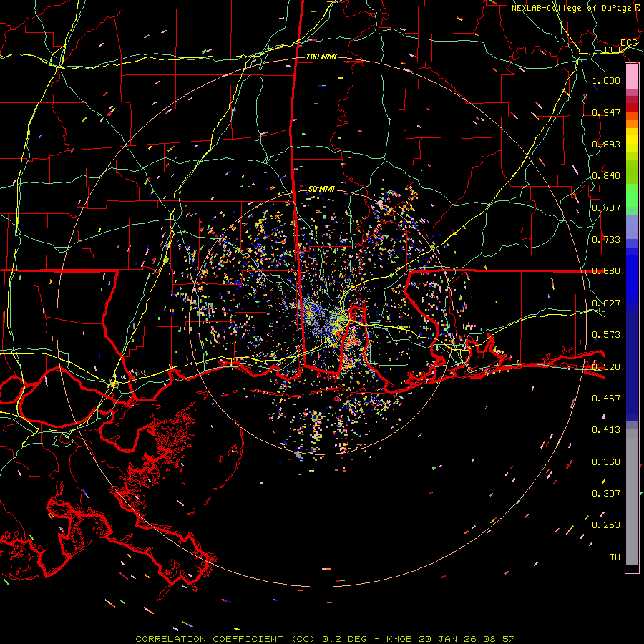Select the 0.360 scale value

pos(606,462)
